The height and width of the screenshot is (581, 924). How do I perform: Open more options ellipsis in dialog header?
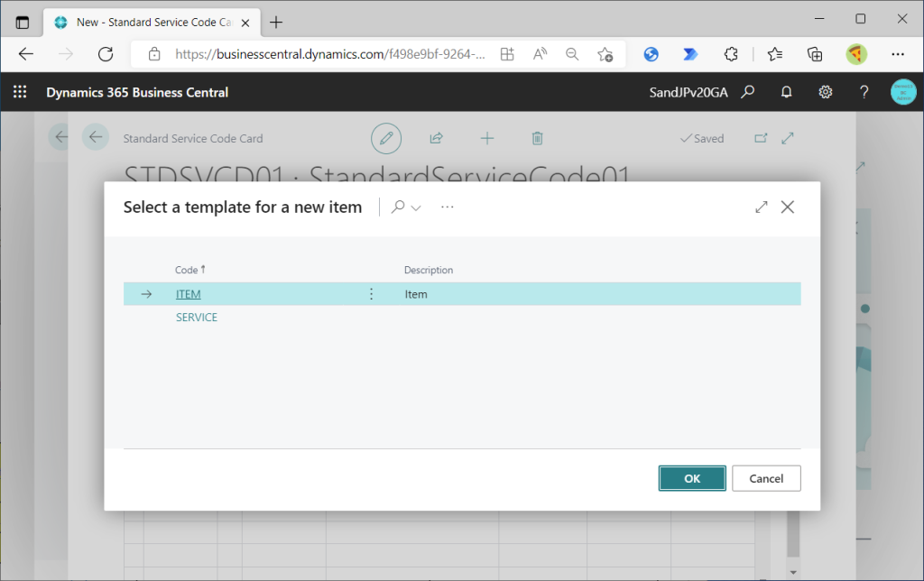[448, 207]
